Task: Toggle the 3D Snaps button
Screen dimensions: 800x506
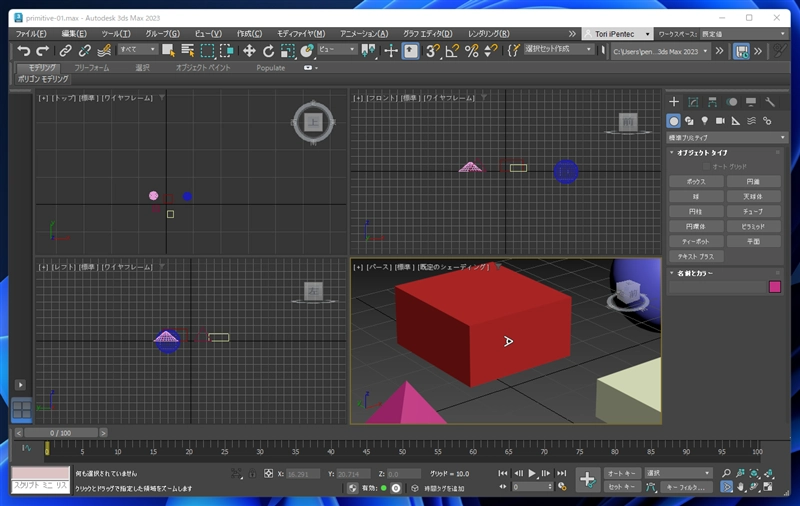Action: pos(433,50)
